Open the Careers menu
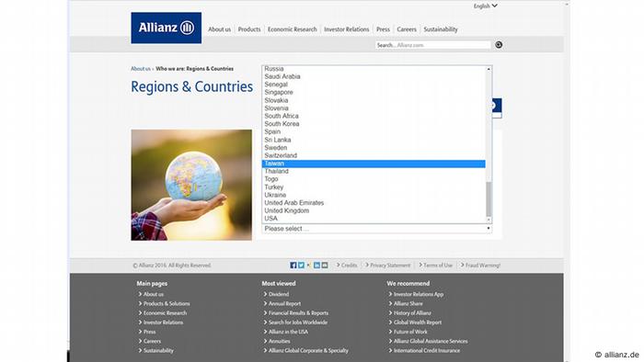 pyautogui.click(x=407, y=29)
